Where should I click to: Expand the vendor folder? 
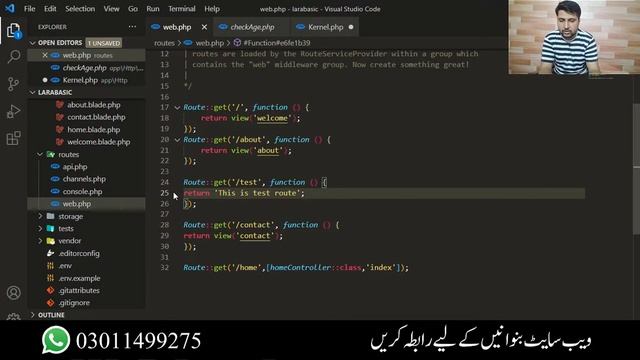40,241
